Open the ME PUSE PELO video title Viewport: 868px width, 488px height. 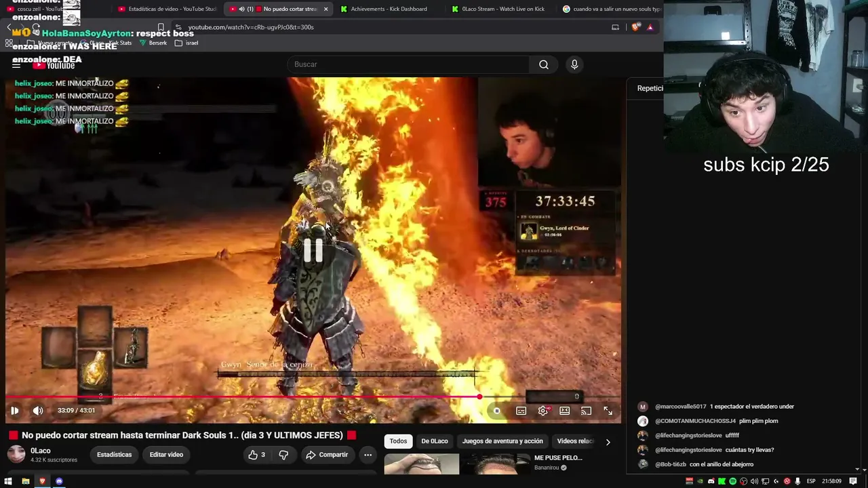(x=558, y=458)
